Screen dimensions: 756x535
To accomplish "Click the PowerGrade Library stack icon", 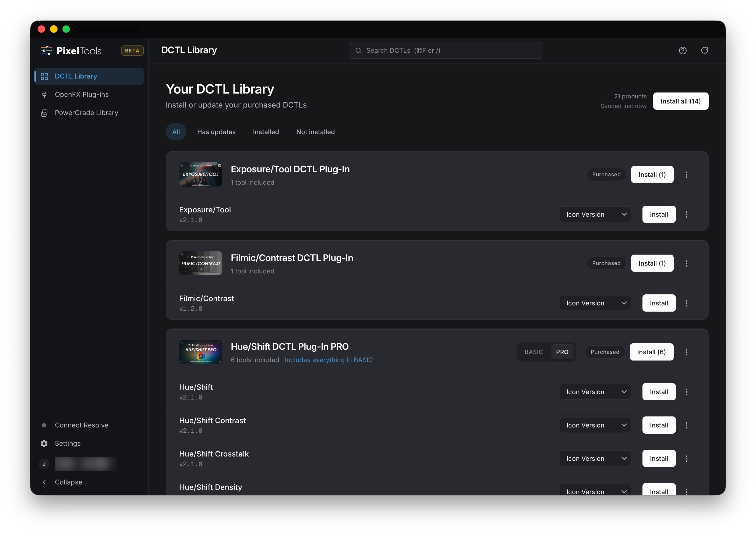I will [44, 113].
